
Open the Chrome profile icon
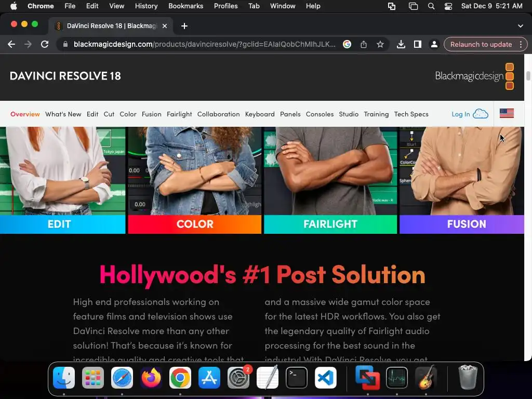tap(434, 45)
